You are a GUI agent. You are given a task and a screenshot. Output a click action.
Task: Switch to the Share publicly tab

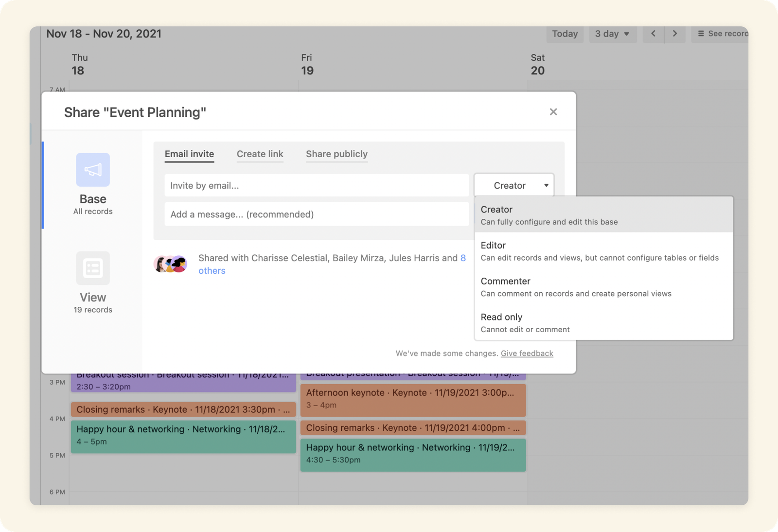(x=336, y=154)
